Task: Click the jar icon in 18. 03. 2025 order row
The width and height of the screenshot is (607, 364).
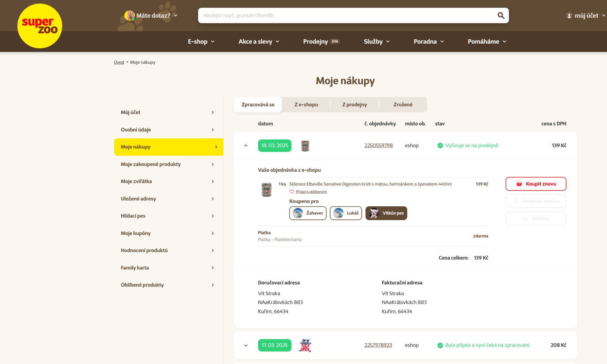Action: (x=305, y=146)
